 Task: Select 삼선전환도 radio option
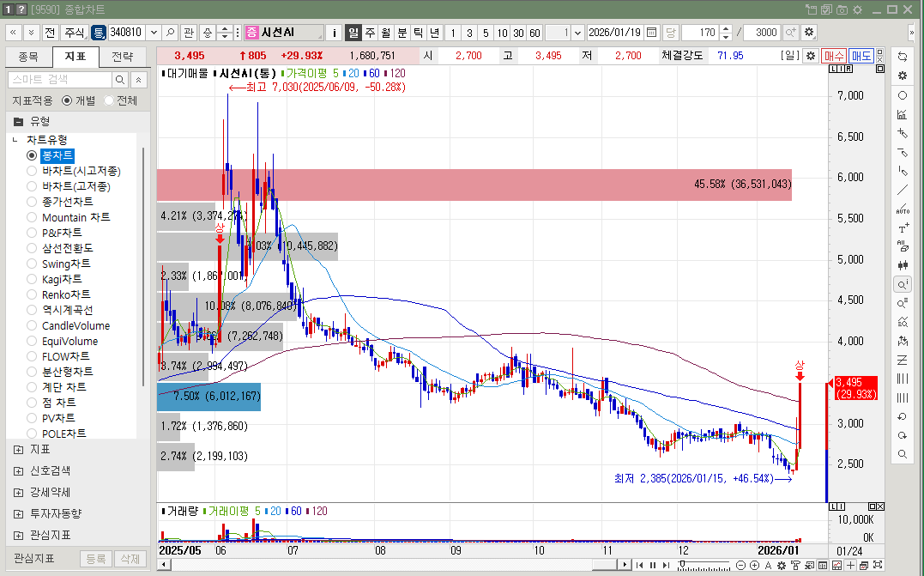click(x=32, y=248)
